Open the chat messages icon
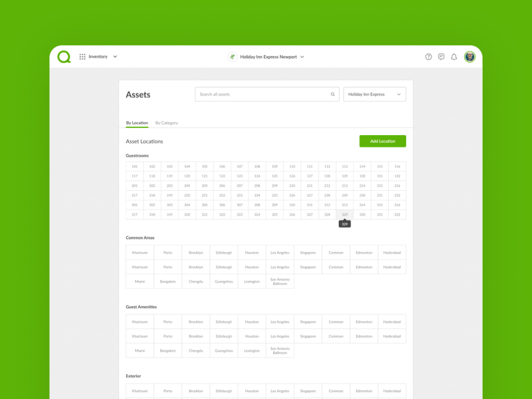This screenshot has height=399, width=532. (x=441, y=57)
